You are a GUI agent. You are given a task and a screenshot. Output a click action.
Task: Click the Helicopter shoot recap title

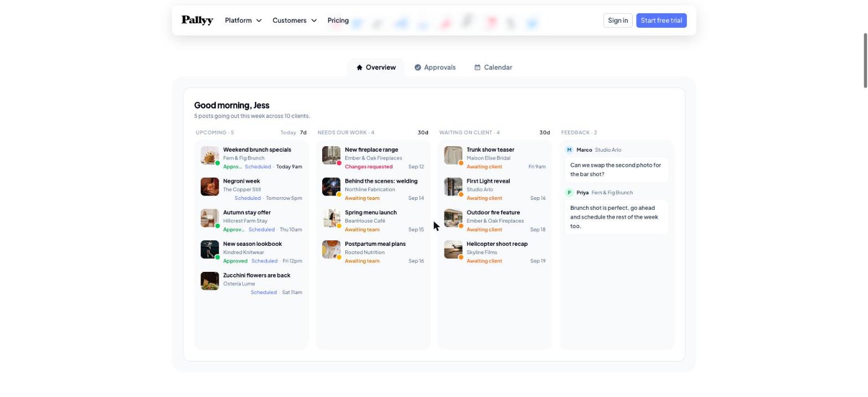click(x=497, y=244)
